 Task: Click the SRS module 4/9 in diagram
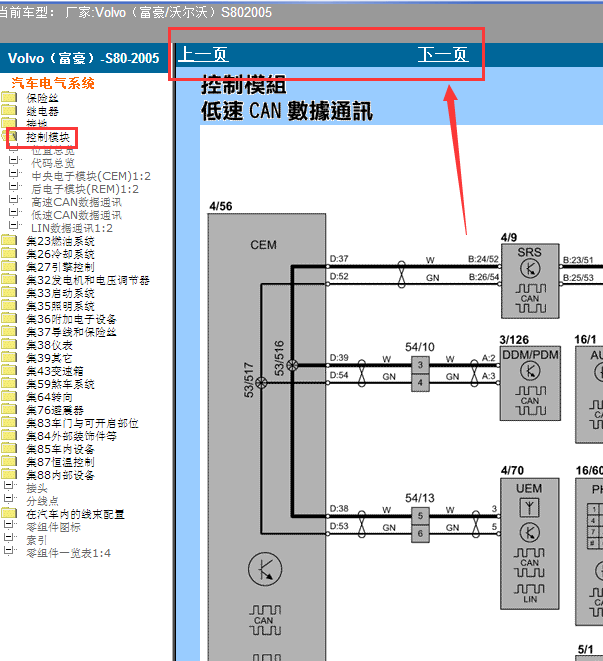click(x=530, y=281)
